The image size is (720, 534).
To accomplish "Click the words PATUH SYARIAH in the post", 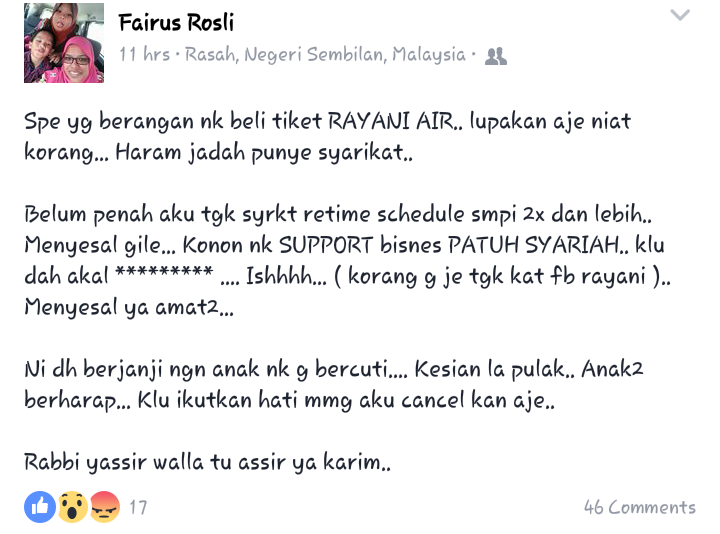I will pos(533,245).
